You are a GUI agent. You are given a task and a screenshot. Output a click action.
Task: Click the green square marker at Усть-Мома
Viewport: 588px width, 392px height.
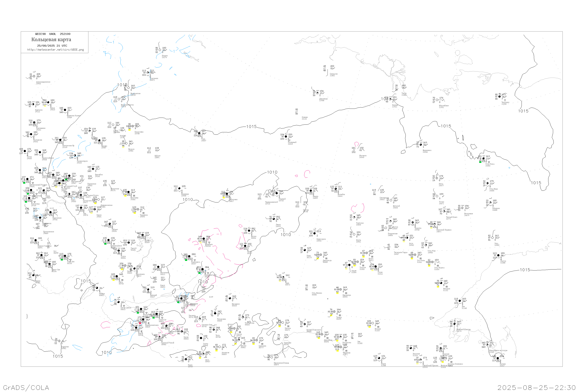point(480,162)
